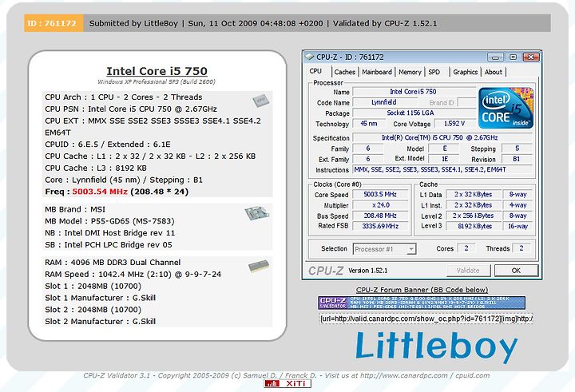
Task: Click the Specification field text
Action: click(x=442, y=137)
